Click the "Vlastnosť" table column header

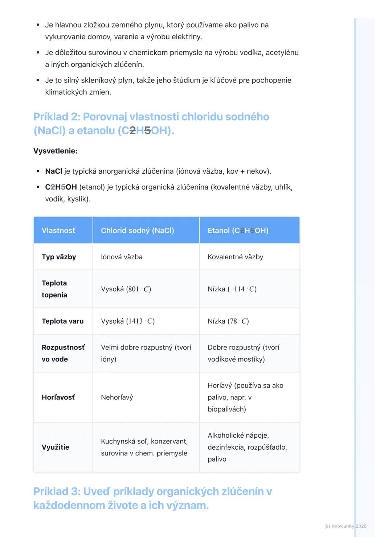58,231
